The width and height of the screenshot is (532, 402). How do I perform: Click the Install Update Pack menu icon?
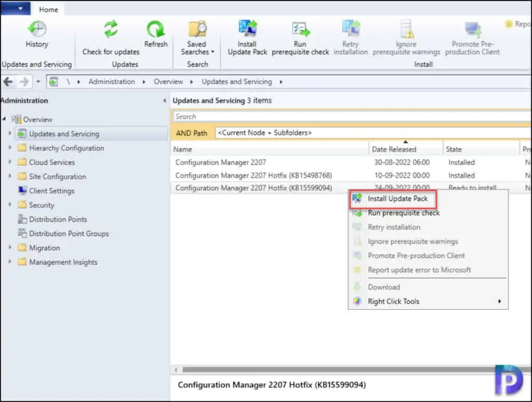pos(357,199)
